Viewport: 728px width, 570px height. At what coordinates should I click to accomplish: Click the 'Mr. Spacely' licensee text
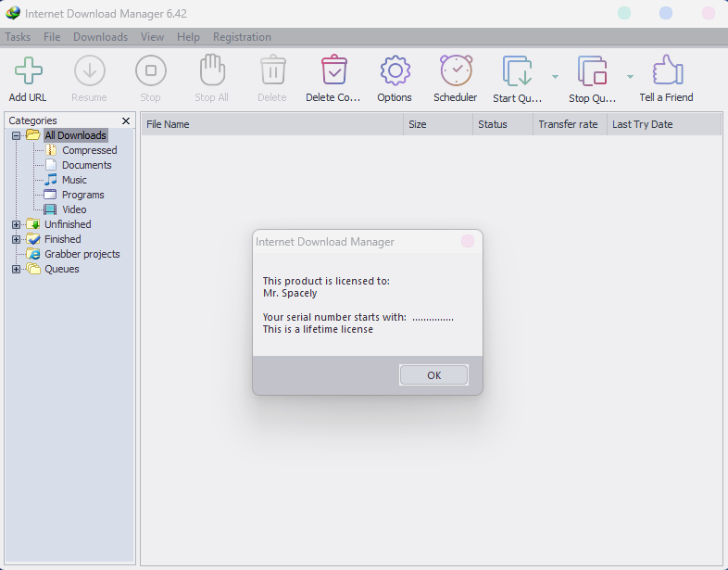click(x=290, y=293)
